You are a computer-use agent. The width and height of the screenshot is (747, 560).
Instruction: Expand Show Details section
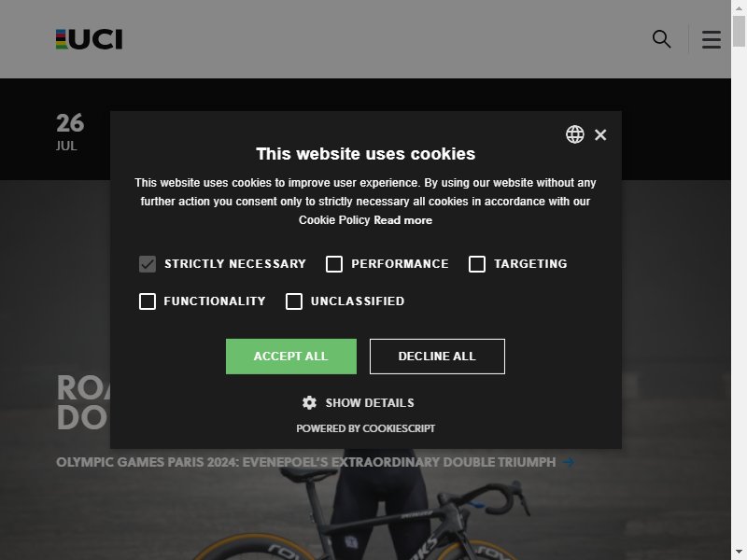370,403
